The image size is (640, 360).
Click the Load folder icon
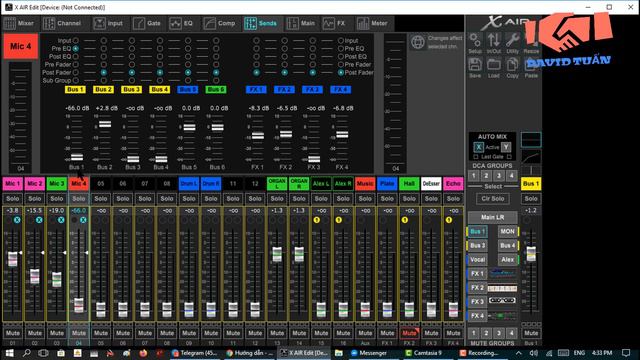(493, 65)
